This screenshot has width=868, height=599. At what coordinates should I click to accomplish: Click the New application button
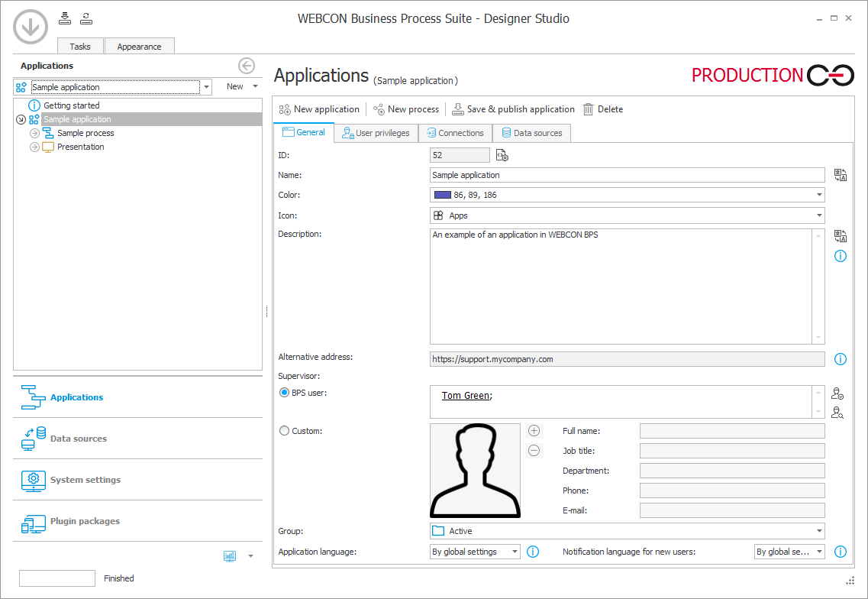tap(319, 109)
